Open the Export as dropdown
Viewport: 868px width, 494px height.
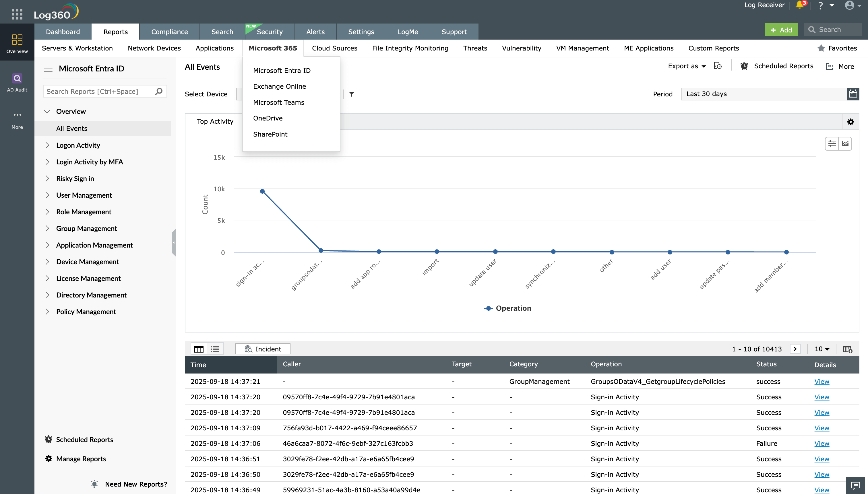[686, 66]
